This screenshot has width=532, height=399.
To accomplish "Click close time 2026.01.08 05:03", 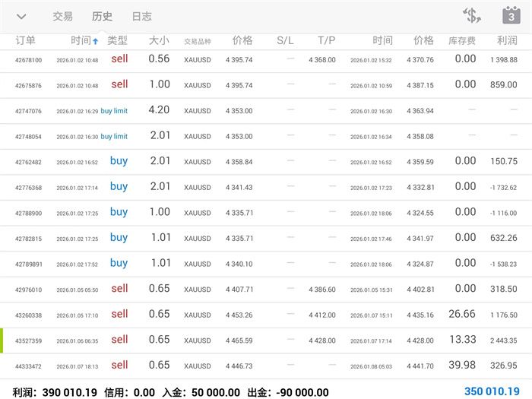I will [371, 367].
